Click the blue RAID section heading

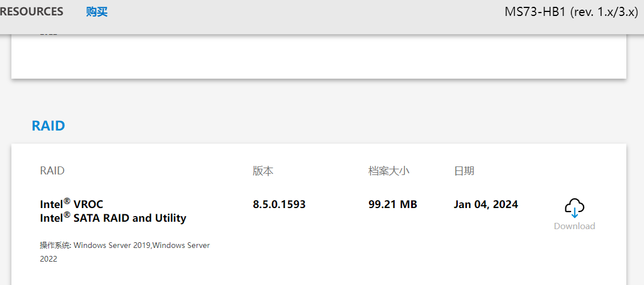tap(48, 126)
